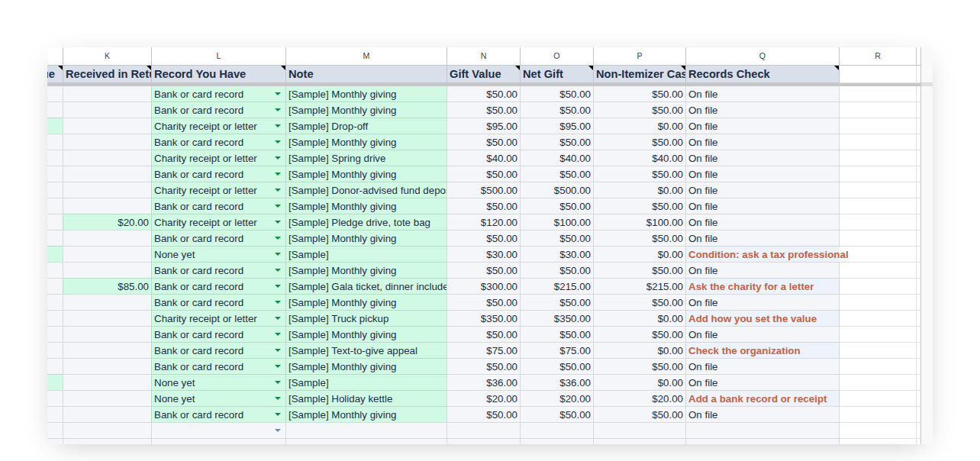Click 'Ask the charity for a letter' cell
980x461 pixels.
pos(762,287)
